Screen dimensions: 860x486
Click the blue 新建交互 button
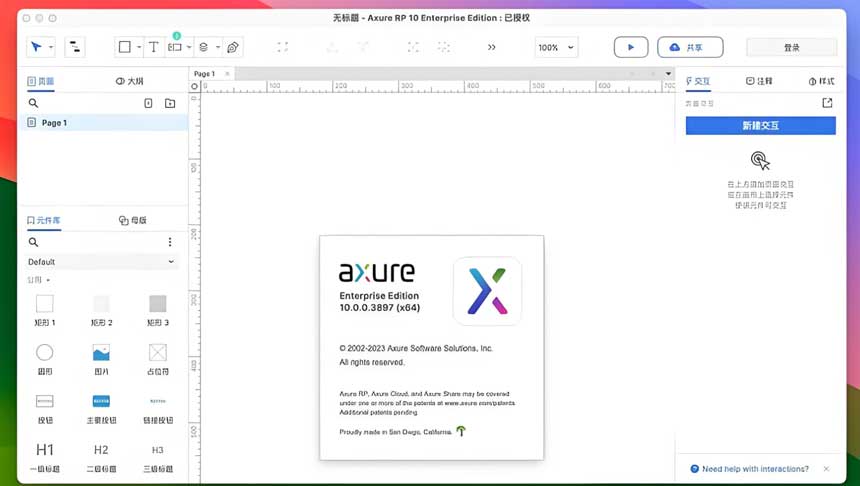click(x=760, y=126)
